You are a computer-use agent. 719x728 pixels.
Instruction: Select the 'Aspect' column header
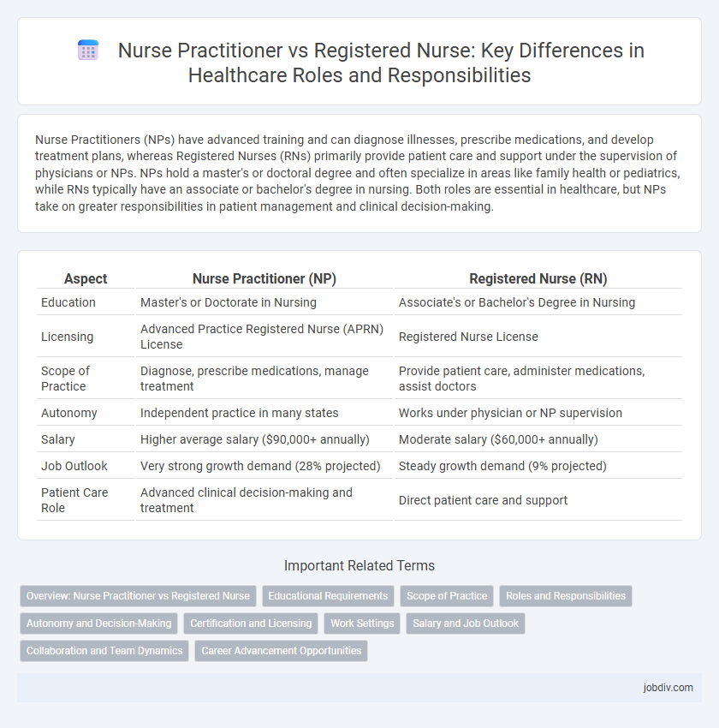coord(85,278)
